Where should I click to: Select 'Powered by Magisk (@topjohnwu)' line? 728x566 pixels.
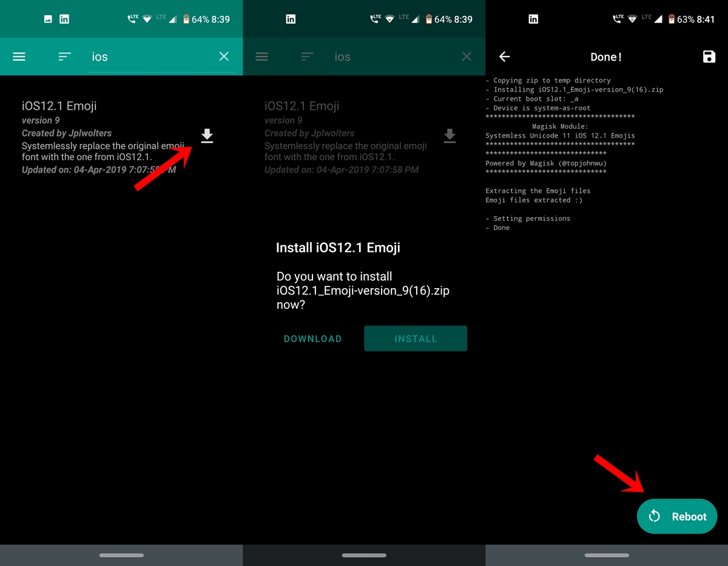click(546, 163)
